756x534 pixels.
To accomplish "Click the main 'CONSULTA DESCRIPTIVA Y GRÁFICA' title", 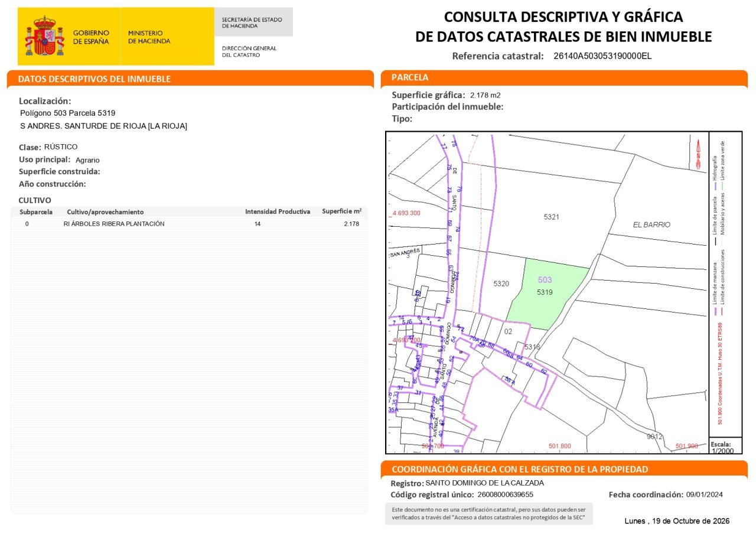I will point(563,27).
